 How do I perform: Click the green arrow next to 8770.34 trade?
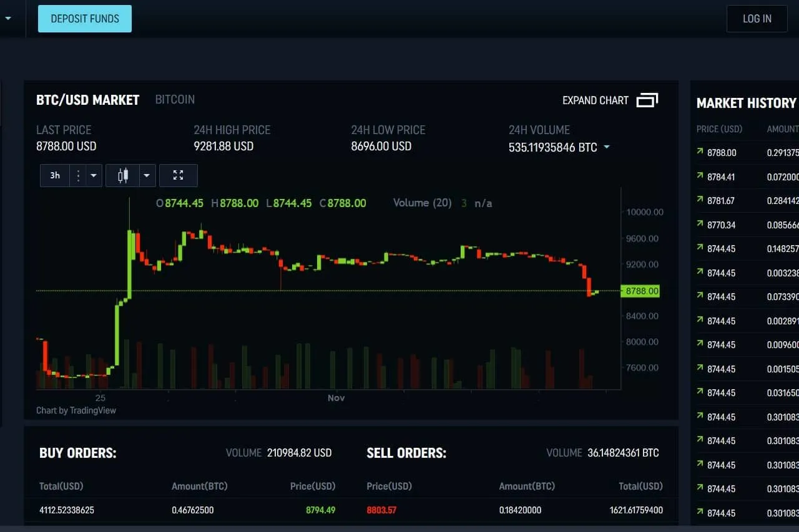(x=700, y=225)
